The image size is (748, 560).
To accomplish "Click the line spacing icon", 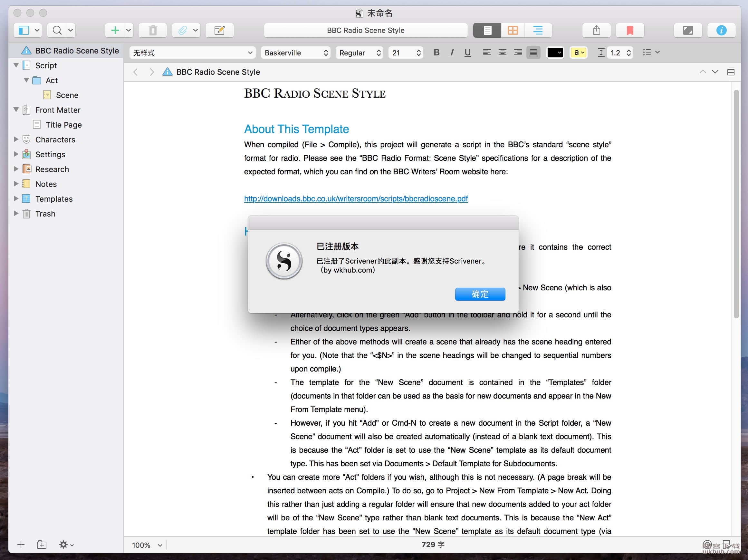I will 600,53.
